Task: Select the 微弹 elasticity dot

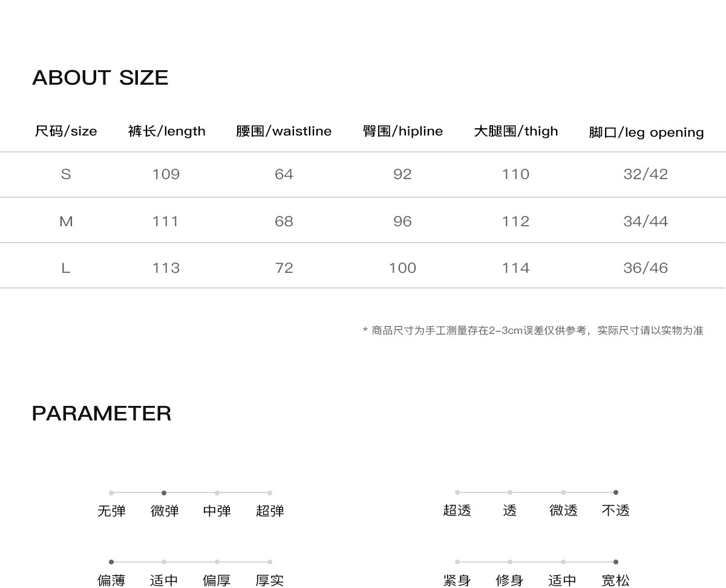Action: tap(164, 493)
